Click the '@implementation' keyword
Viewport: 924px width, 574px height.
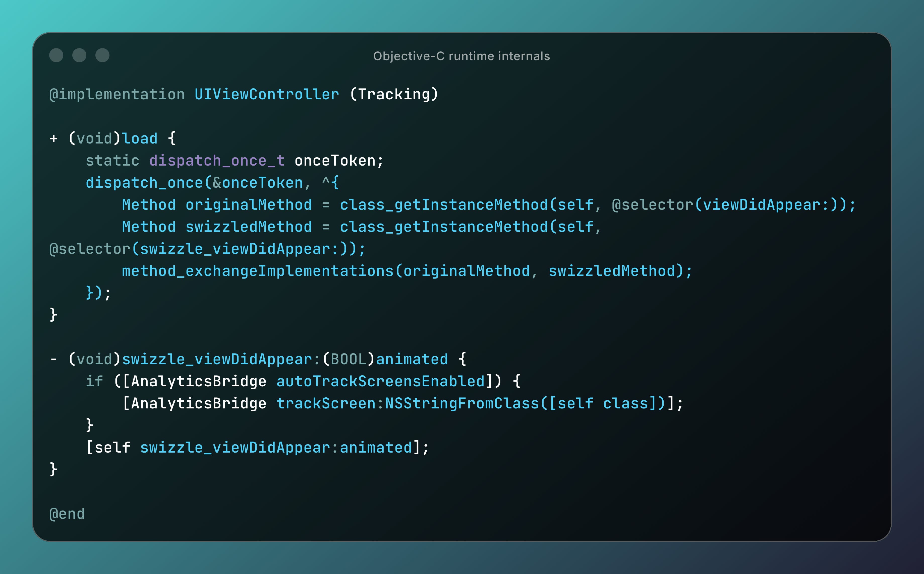click(117, 95)
